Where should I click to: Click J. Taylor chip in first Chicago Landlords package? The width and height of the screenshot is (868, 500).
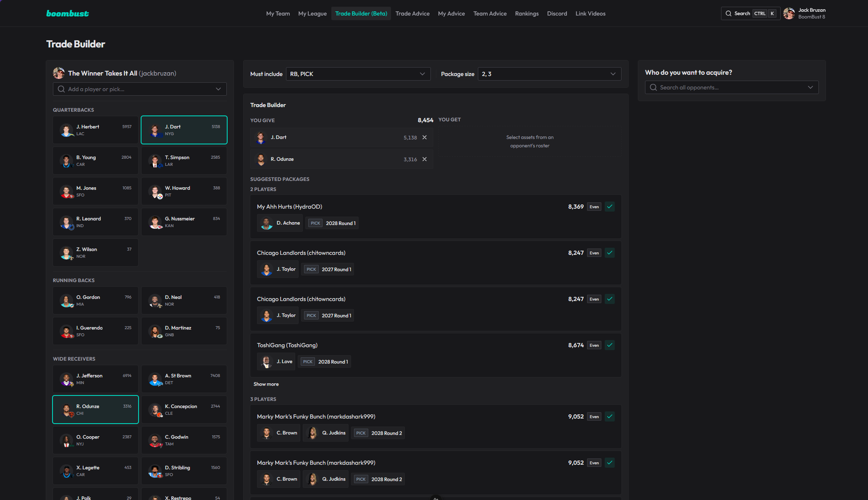278,269
